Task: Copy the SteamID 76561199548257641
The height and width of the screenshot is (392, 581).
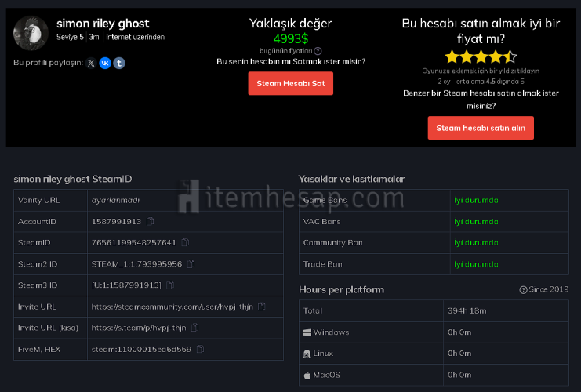Action: [184, 243]
